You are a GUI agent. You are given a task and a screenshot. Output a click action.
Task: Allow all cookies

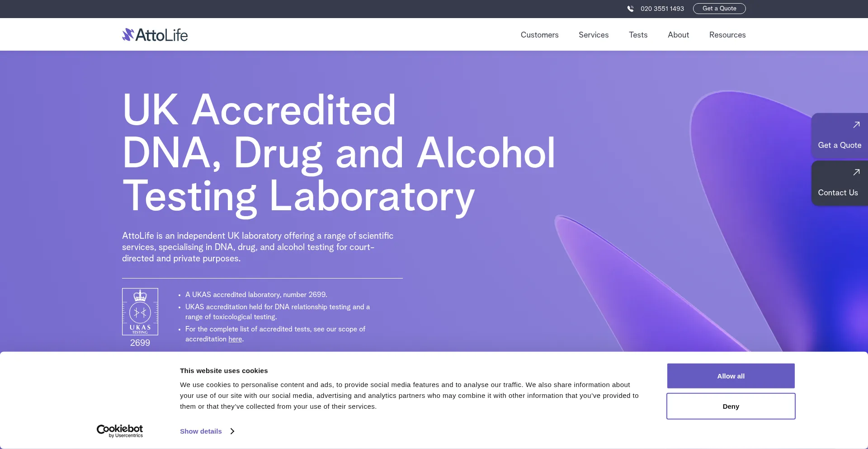731,376
